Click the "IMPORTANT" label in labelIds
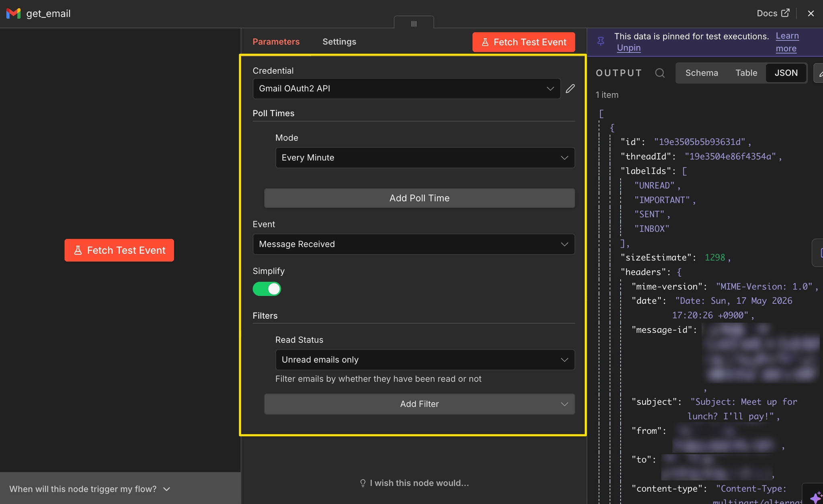 (x=662, y=200)
